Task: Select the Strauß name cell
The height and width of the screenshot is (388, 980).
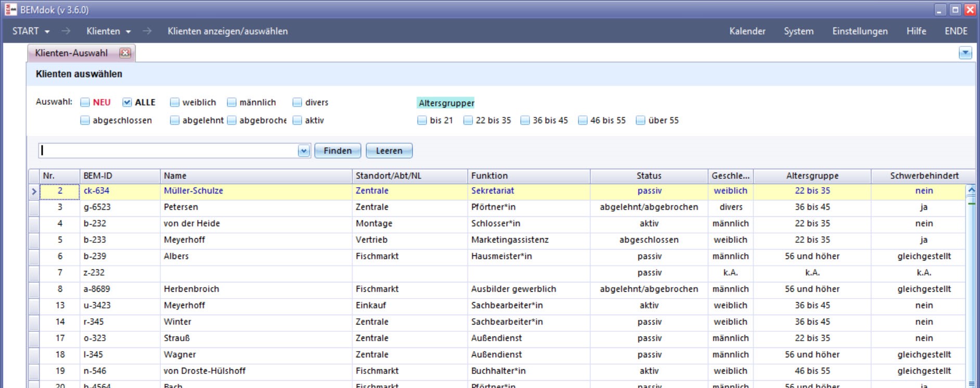Action: click(x=256, y=338)
